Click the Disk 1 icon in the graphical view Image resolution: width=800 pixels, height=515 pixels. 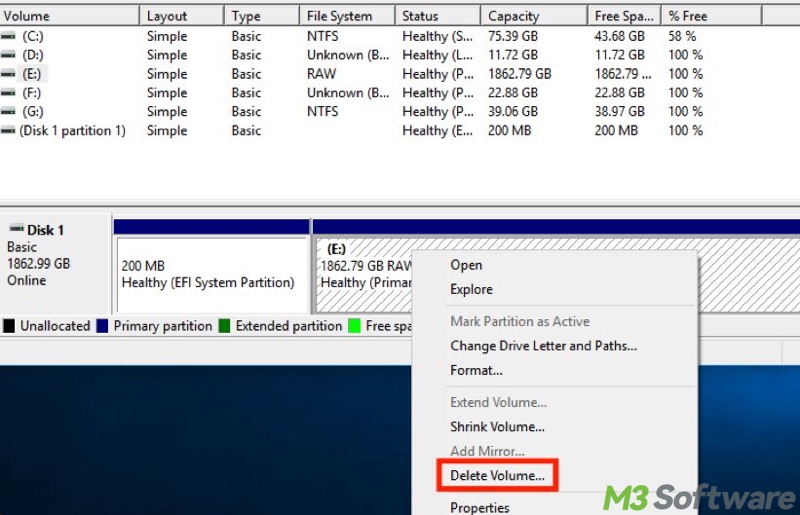[x=17, y=228]
